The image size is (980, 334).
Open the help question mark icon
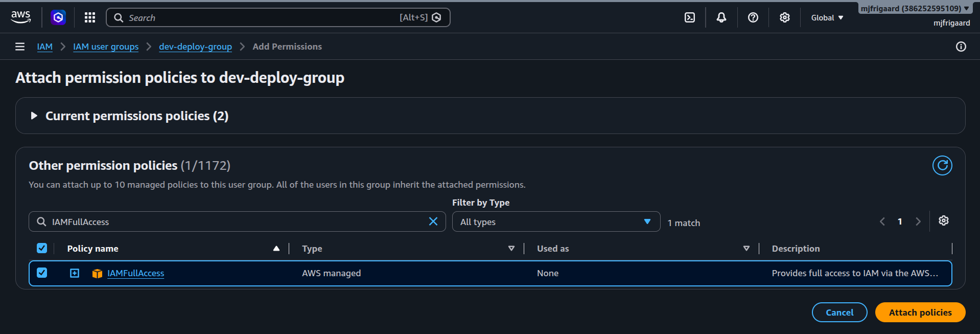point(753,17)
